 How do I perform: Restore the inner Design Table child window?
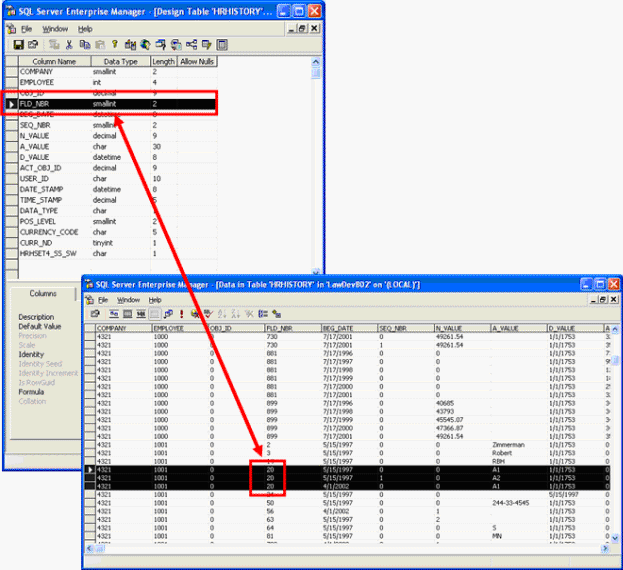coord(303,28)
